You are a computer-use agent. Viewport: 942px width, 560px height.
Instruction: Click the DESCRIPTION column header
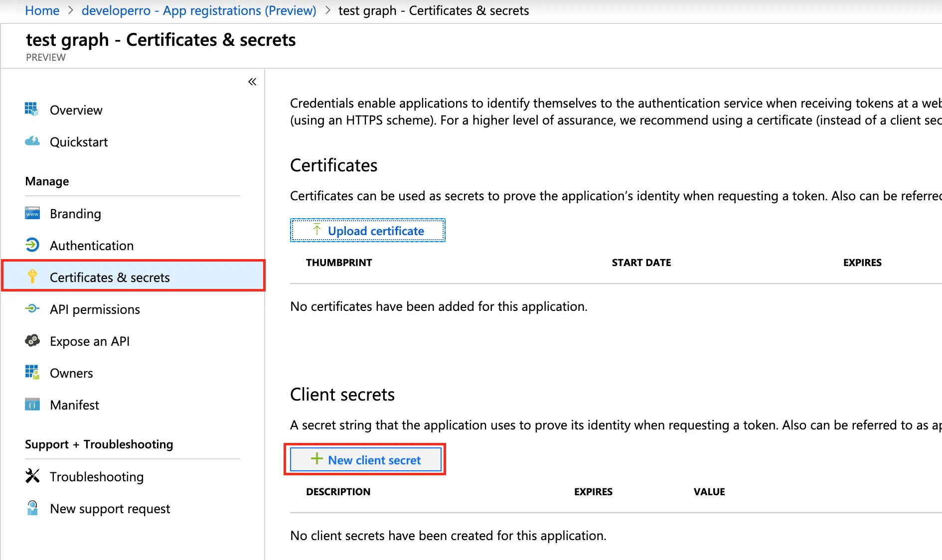pos(338,492)
